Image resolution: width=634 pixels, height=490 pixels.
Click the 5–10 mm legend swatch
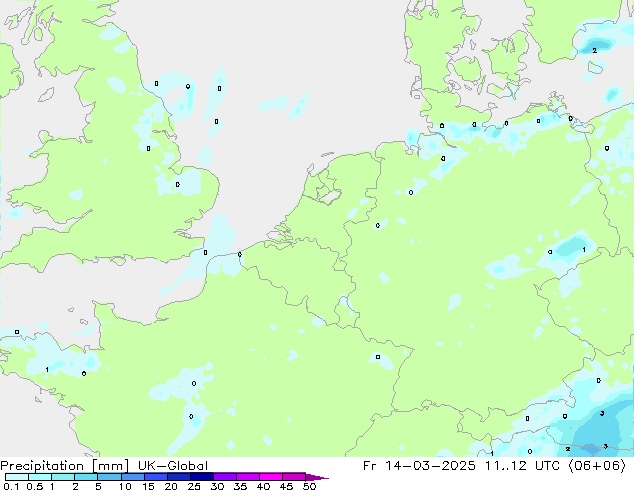click(109, 477)
